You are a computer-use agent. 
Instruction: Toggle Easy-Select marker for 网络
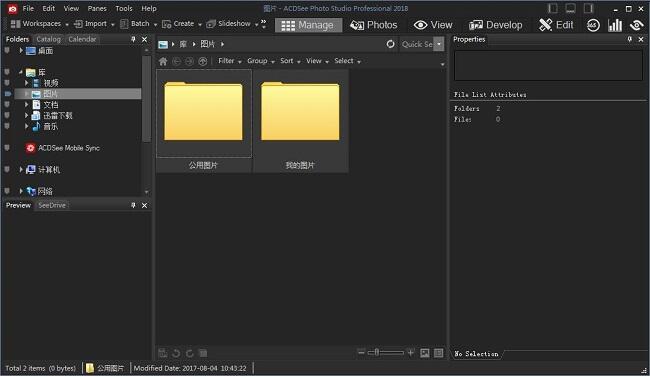point(7,191)
